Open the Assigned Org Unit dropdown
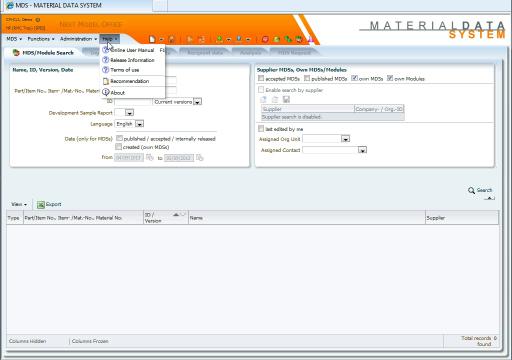 345,139
